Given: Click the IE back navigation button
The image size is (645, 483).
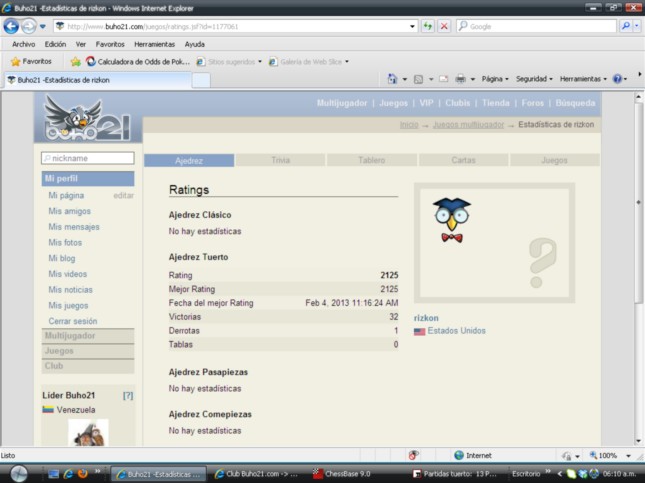Looking at the screenshot, I should pos(12,26).
